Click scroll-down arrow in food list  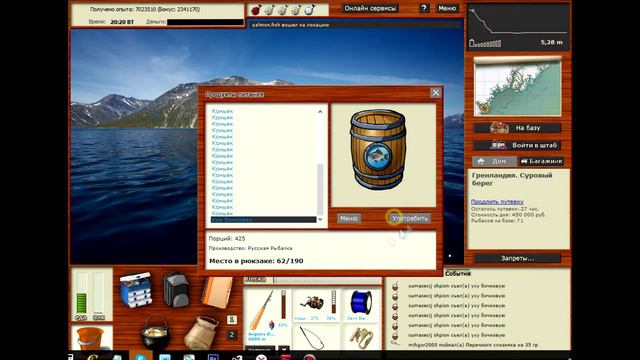320,219
